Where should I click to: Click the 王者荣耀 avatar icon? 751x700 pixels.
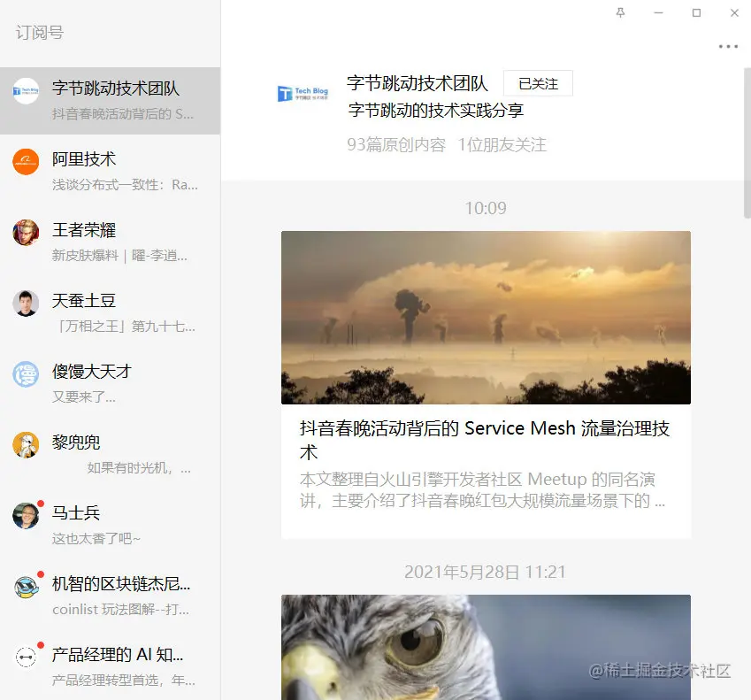[x=26, y=233]
